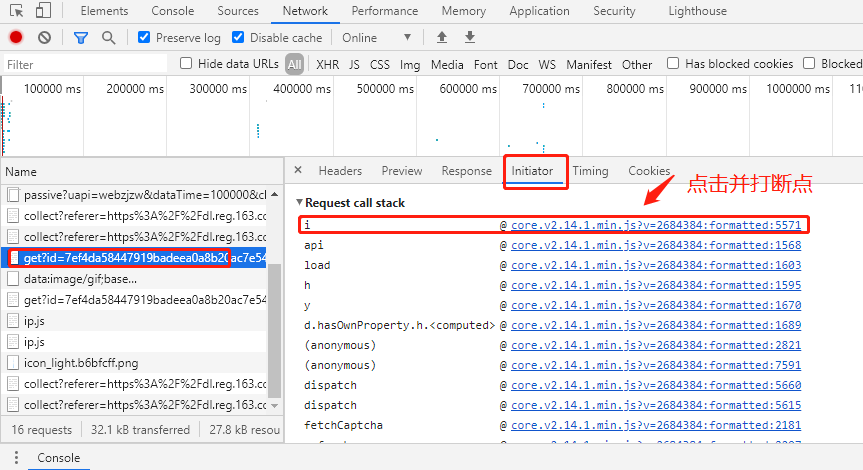The image size is (863, 470).
Task: Open the dispatch link formatted:5660
Action: coord(656,385)
